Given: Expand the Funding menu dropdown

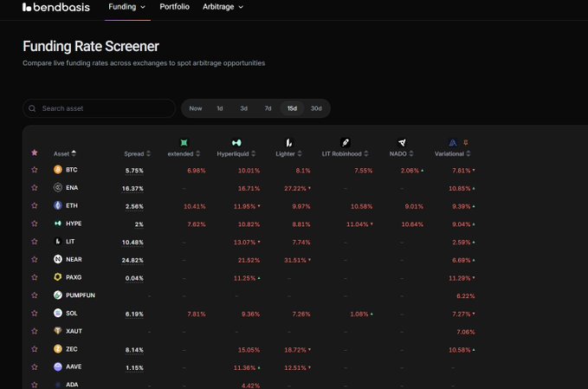Looking at the screenshot, I should click(x=127, y=7).
